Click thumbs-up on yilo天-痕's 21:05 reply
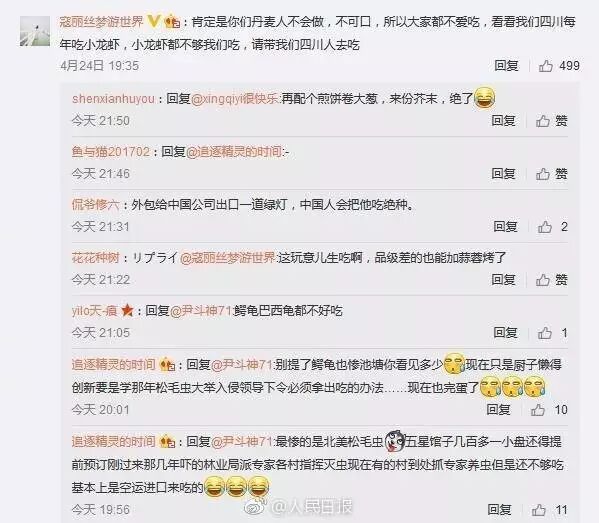This screenshot has height=523, width=599. [545, 333]
